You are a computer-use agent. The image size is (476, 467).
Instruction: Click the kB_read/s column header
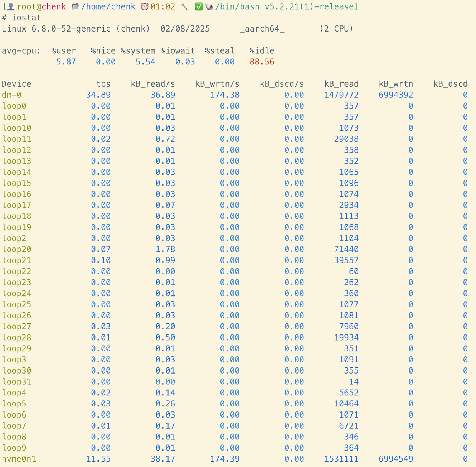pos(153,84)
